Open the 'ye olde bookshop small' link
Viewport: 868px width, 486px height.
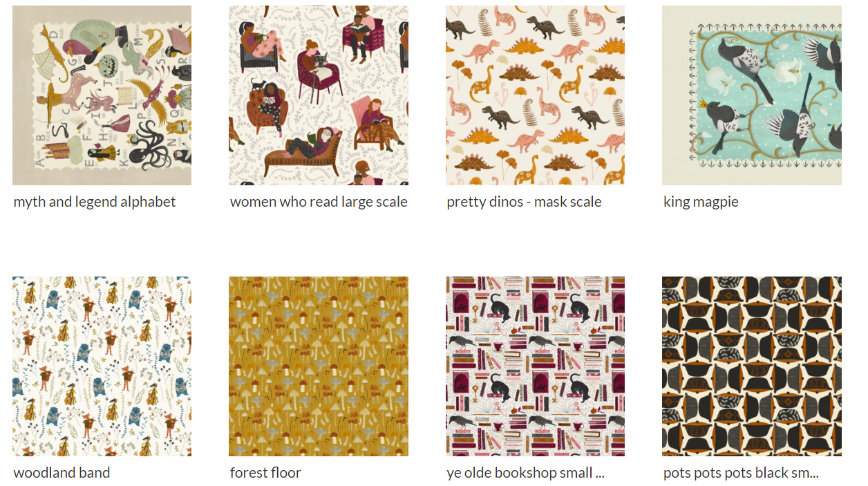(526, 473)
